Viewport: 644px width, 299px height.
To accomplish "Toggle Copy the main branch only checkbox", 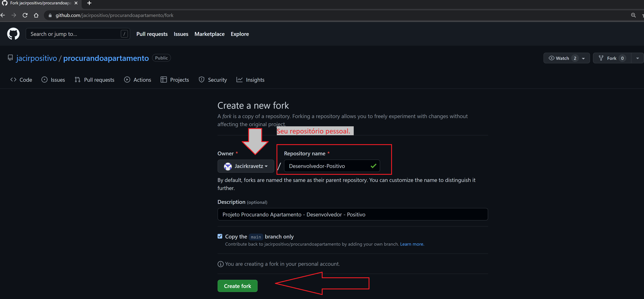I will coord(220,236).
